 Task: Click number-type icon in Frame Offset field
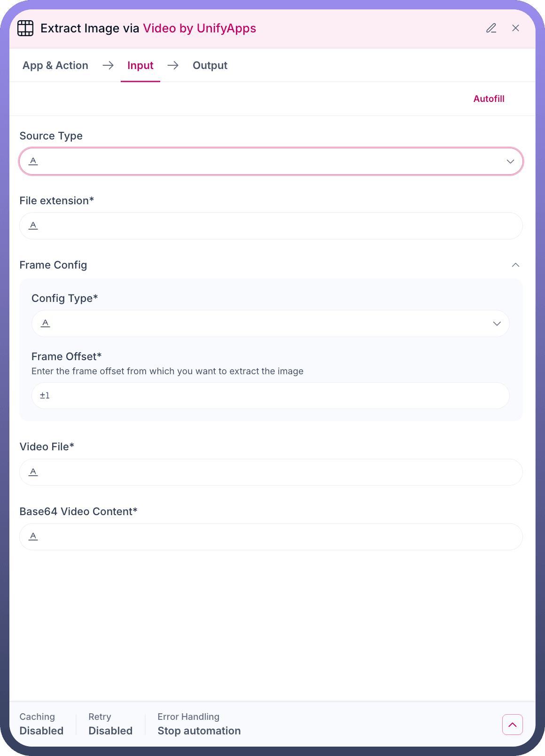point(45,395)
